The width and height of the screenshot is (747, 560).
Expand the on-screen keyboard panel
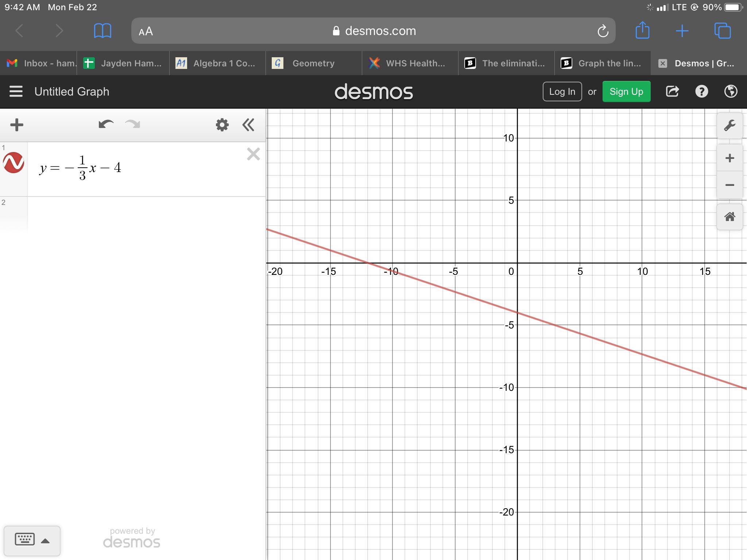click(32, 540)
